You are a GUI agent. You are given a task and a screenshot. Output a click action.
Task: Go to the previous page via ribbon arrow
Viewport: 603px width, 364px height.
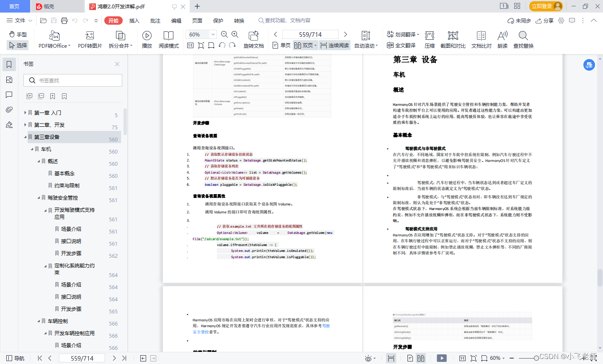click(276, 34)
